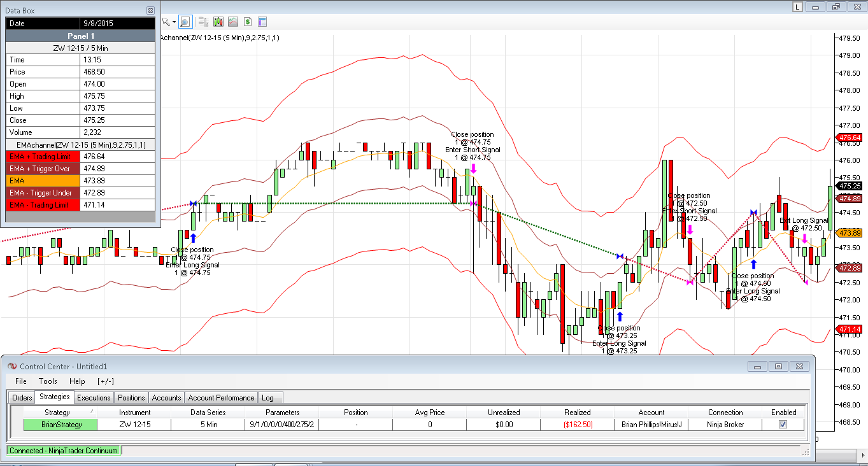The image size is (868, 466).
Task: Switch to the Executions tab
Action: coord(94,398)
